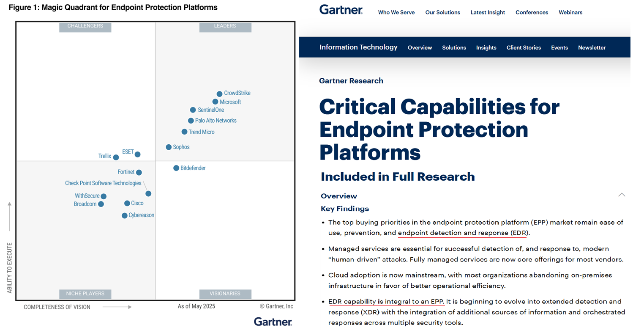Click the underlined endpoint protection platform (EPP) text

click(490, 223)
